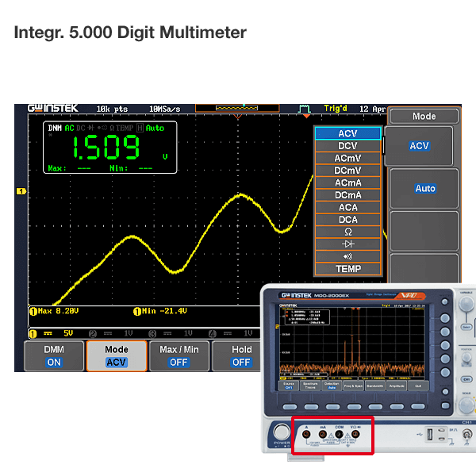Toggle the Hold OFF softkey

point(241,355)
